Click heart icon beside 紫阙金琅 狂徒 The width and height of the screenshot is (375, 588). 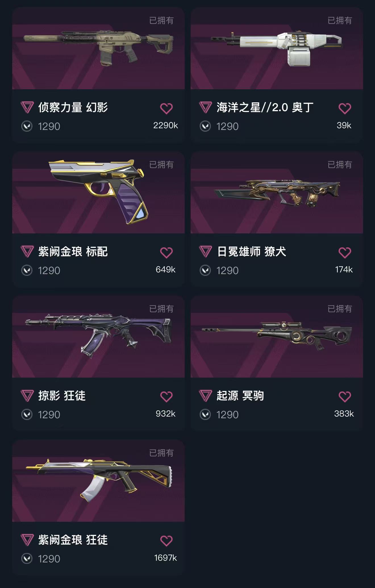[x=166, y=541]
